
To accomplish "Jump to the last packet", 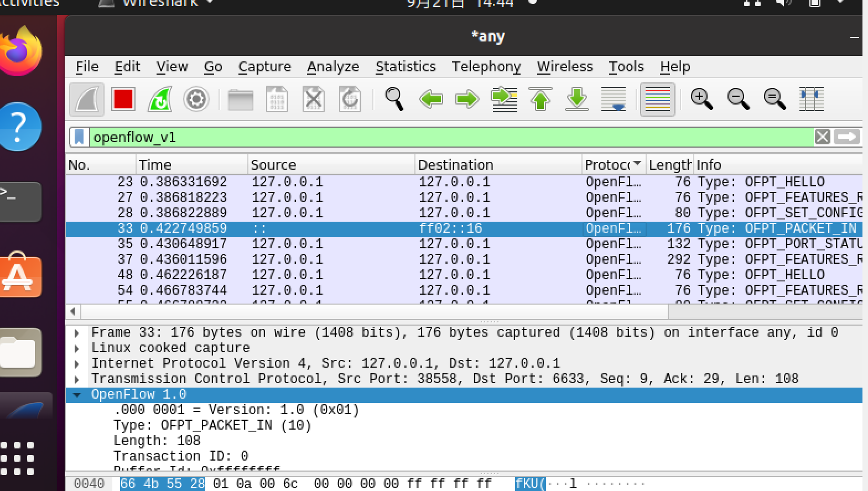I will click(x=577, y=100).
